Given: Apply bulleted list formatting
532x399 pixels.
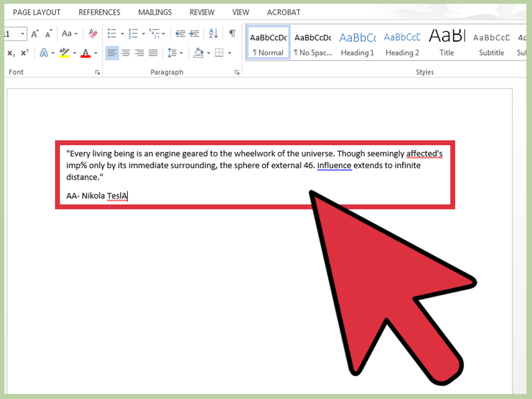Looking at the screenshot, I should [x=112, y=33].
